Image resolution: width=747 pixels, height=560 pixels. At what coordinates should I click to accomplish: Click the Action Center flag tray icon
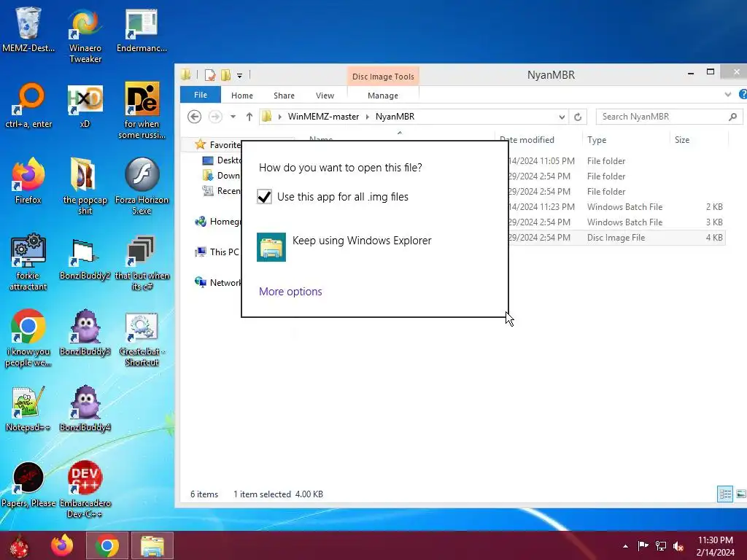point(643,546)
